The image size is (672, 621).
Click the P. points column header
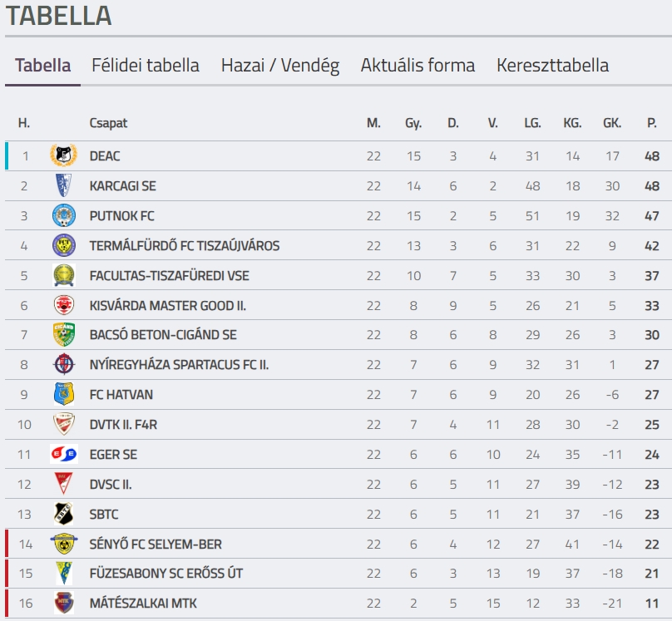point(651,123)
